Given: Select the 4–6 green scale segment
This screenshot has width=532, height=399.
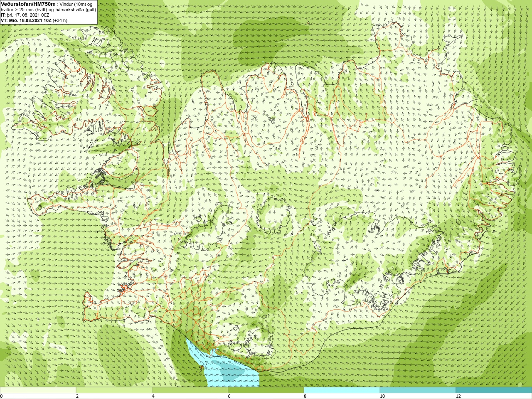Looking at the screenshot, I should tap(190, 390).
